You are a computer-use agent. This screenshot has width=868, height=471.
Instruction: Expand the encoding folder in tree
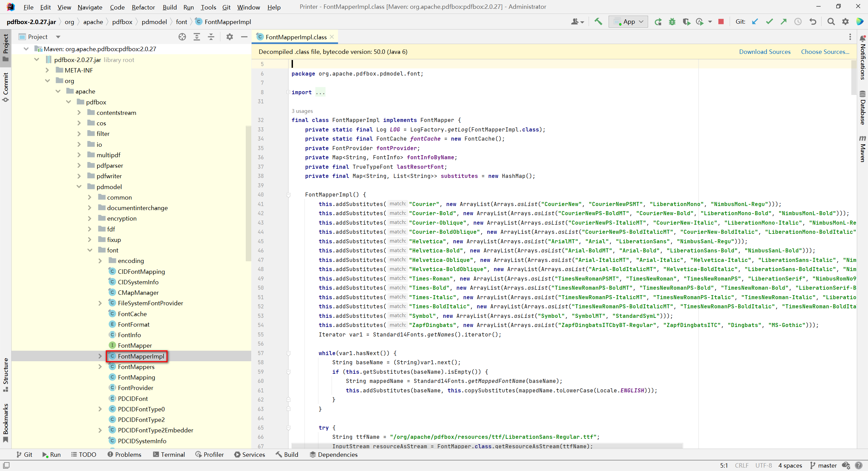click(x=100, y=261)
